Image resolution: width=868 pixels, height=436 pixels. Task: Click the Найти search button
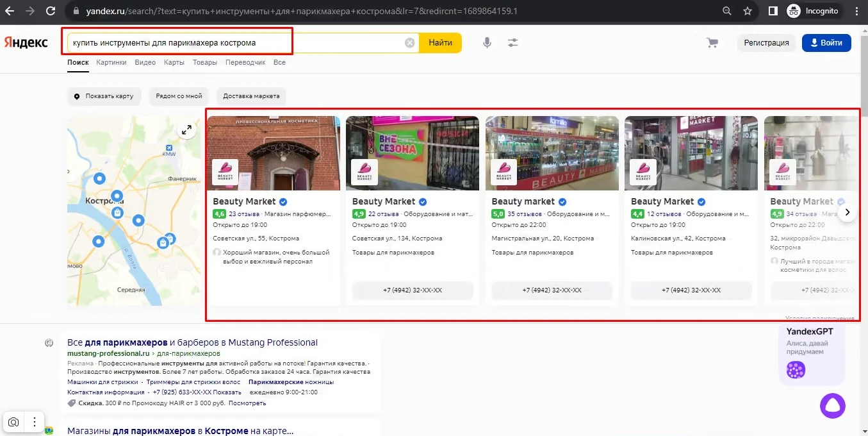(441, 43)
